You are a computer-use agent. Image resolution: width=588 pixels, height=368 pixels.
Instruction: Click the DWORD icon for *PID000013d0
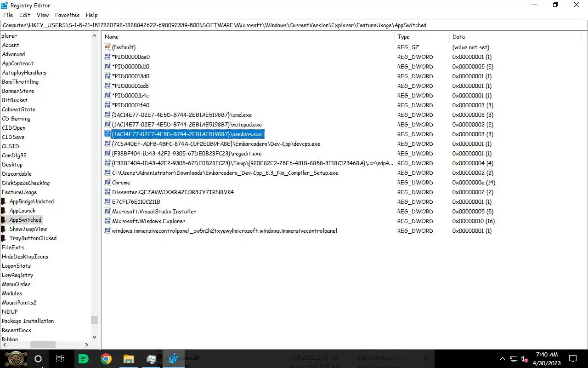tap(107, 76)
